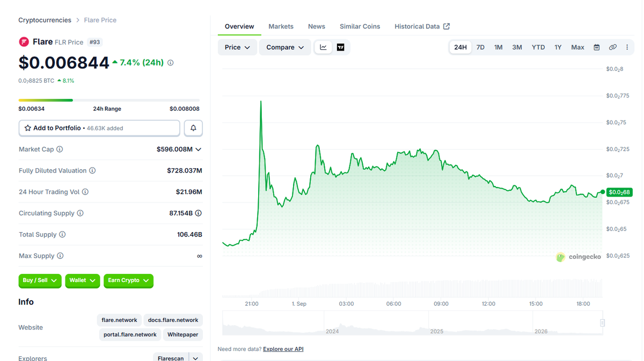Viewport: 644px width, 361px height.
Task: Open the Flarescan explorer link
Action: point(171,358)
